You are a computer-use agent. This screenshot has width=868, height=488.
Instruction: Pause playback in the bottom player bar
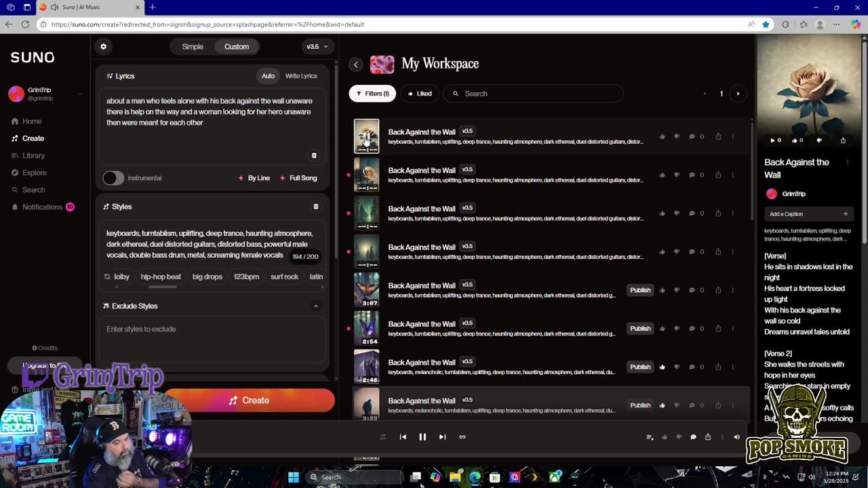pyautogui.click(x=422, y=437)
